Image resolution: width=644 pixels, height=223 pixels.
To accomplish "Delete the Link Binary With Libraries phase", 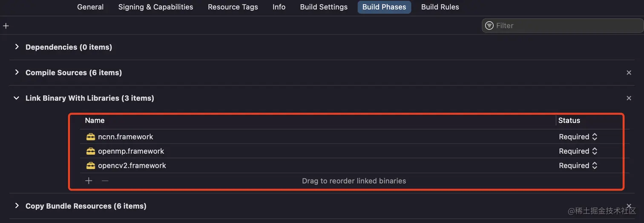I will tap(629, 98).
